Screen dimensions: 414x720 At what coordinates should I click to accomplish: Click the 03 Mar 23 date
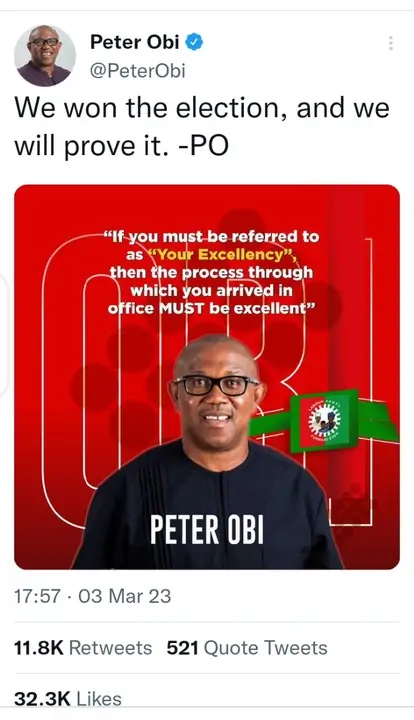tap(124, 596)
